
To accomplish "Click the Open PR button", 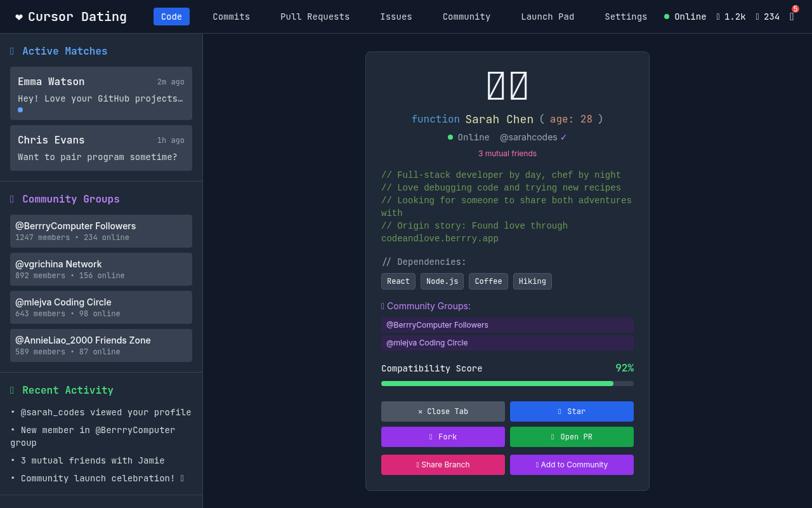I will [572, 437].
